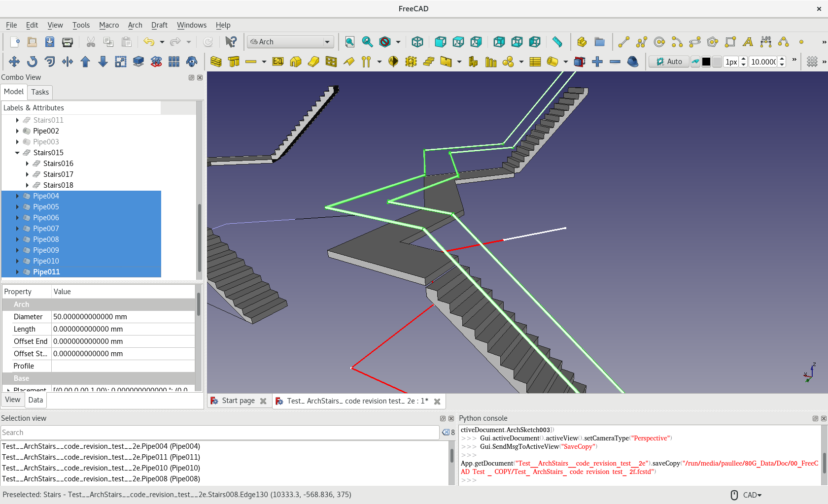Click the Measure distance ruler icon

click(557, 42)
